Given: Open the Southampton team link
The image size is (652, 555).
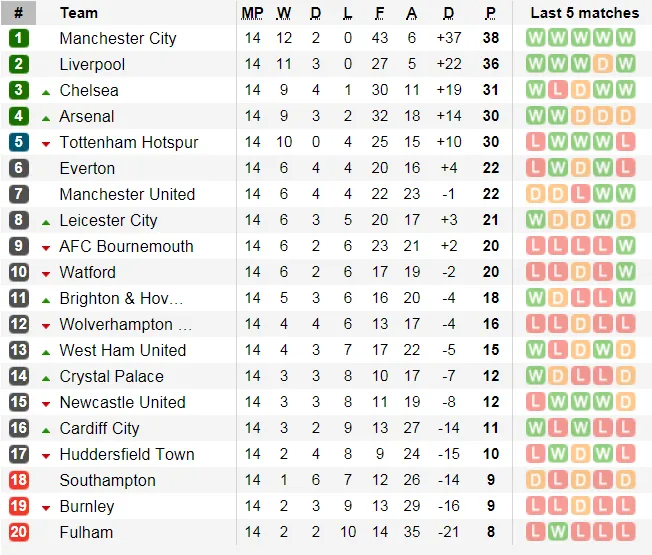Looking at the screenshot, I should [x=107, y=480].
